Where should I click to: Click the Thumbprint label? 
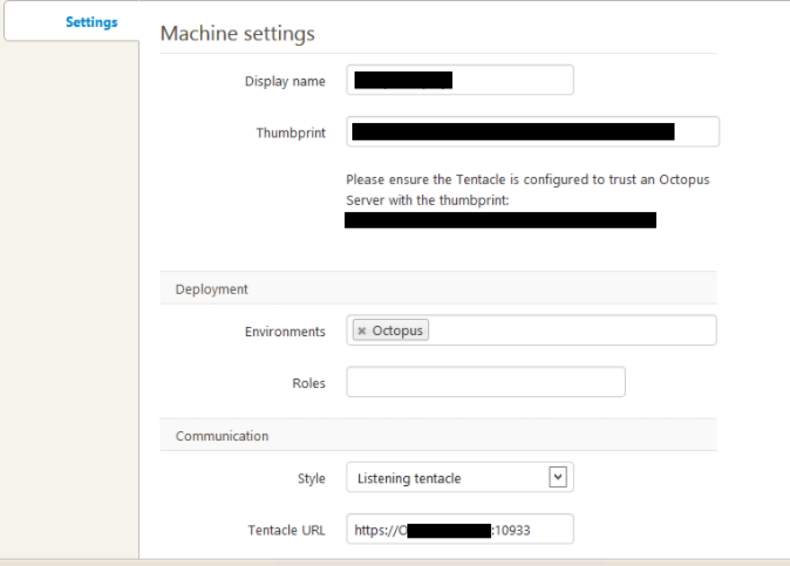tap(291, 133)
